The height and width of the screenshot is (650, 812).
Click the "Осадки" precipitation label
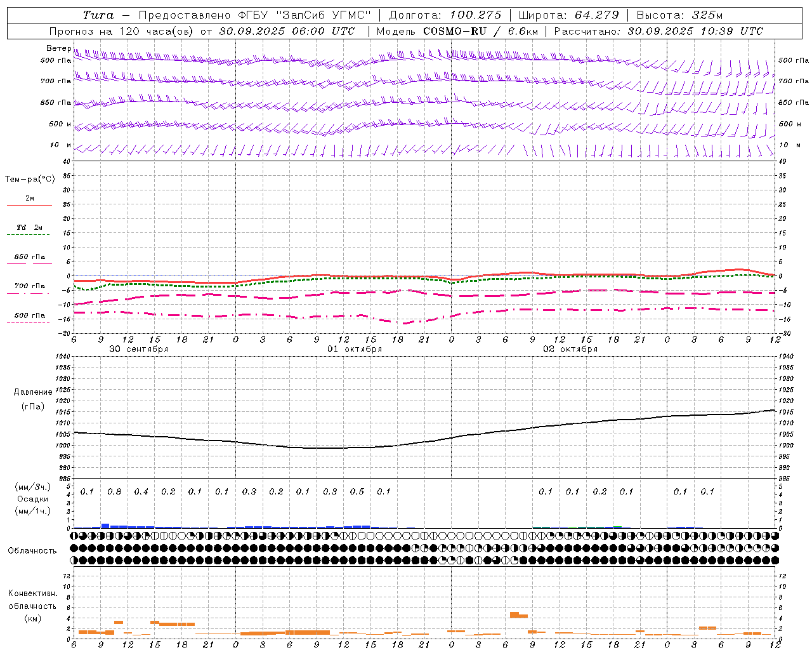click(33, 499)
